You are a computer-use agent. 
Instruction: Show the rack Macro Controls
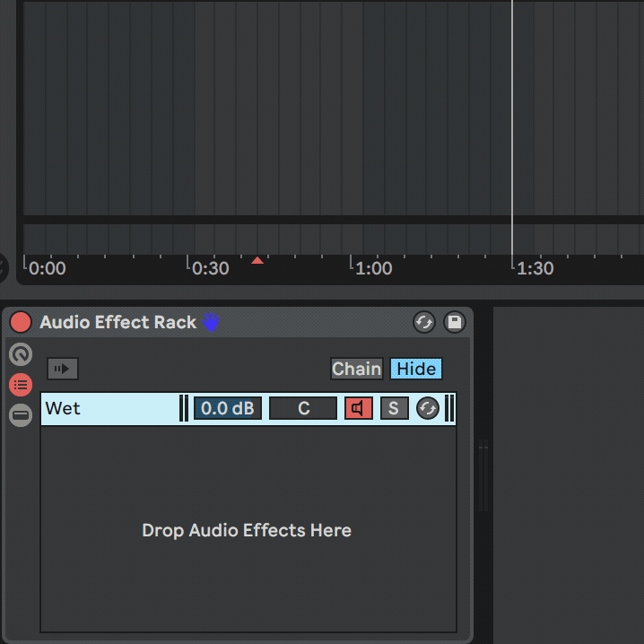20,354
